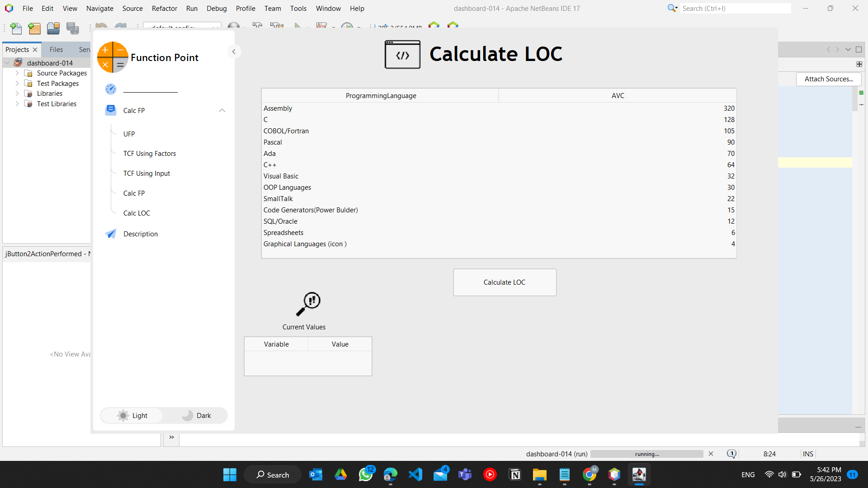Switch to Light theme
The height and width of the screenshot is (488, 868).
coord(132,415)
